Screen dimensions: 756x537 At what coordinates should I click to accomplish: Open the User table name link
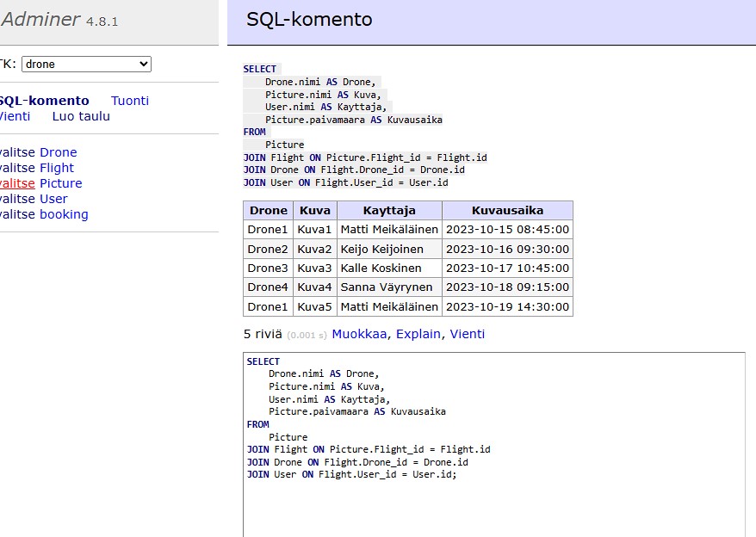[53, 199]
